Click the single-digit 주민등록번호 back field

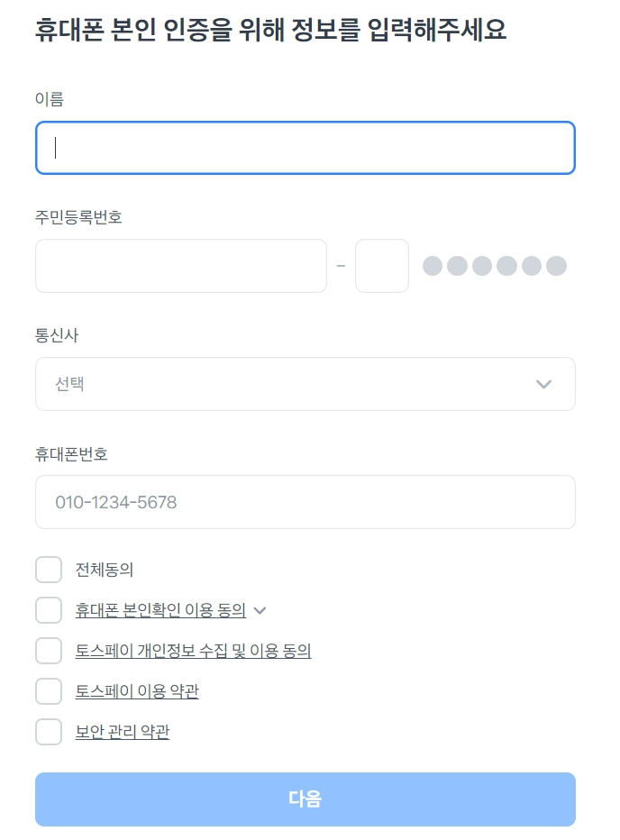[x=382, y=266]
